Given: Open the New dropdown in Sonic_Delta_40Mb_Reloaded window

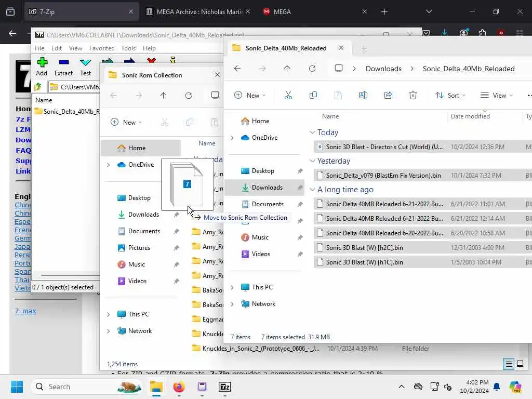Looking at the screenshot, I should coord(250,96).
